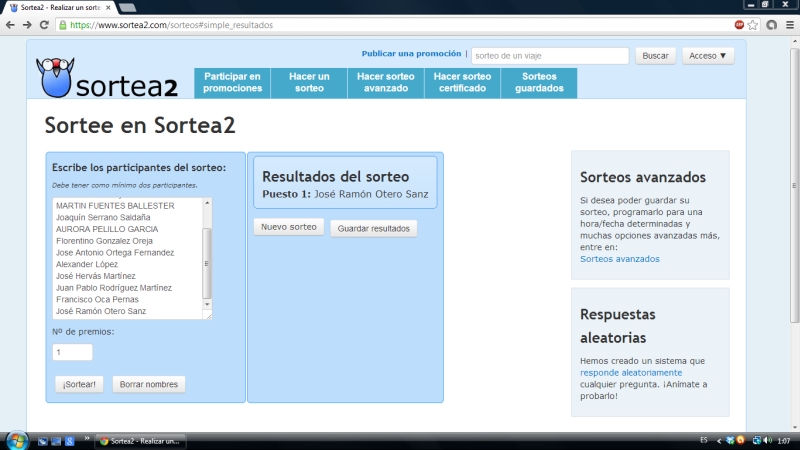Start over with 'Nuevo sorteo' button
This screenshot has width=800, height=450.
[x=288, y=227]
